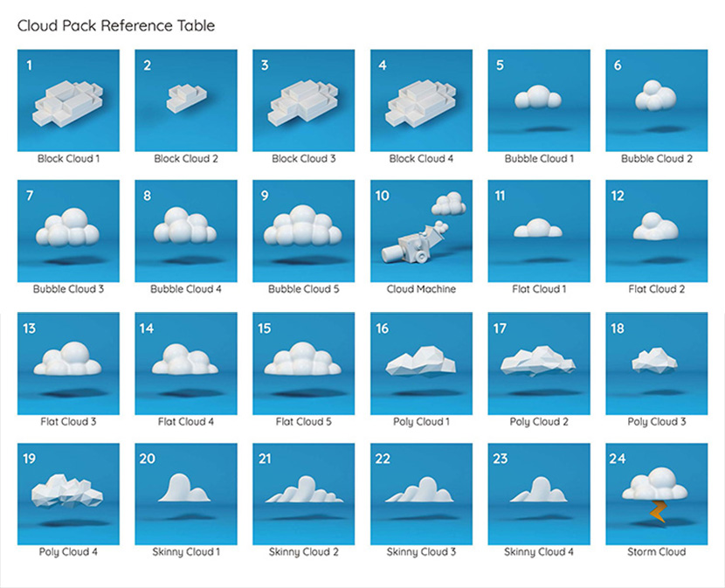The image size is (725, 588).
Task: Select the Skinny Cloud 4 image
Action: [x=539, y=495]
